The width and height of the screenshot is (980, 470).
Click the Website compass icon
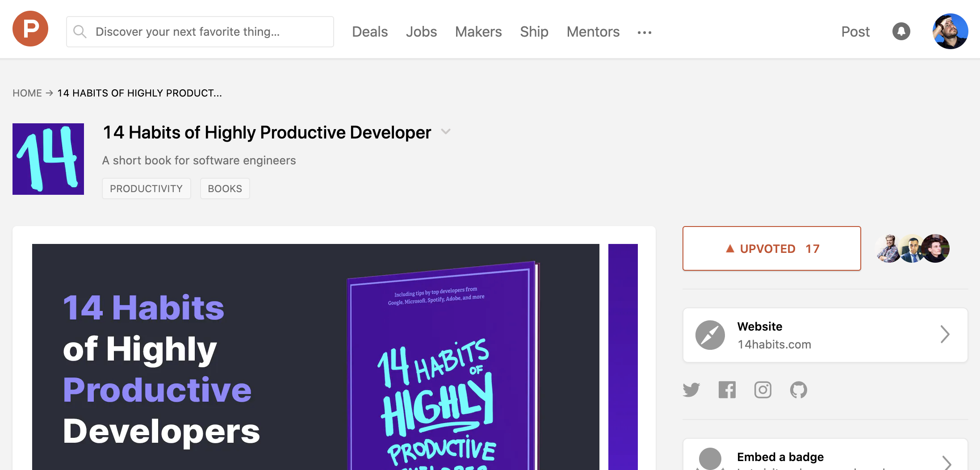tap(710, 335)
